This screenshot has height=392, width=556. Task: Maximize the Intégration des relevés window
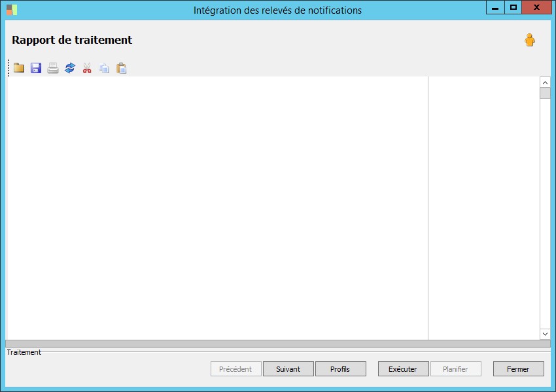(x=513, y=7)
